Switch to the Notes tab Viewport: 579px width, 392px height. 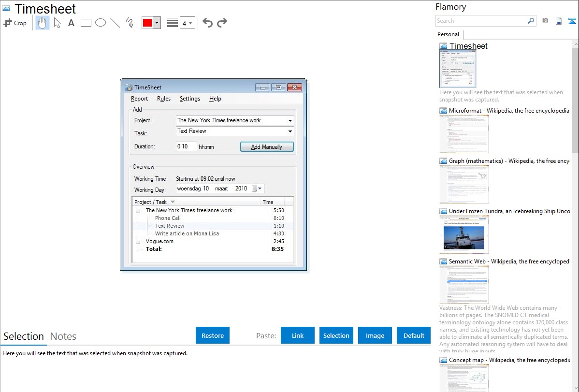(x=63, y=336)
